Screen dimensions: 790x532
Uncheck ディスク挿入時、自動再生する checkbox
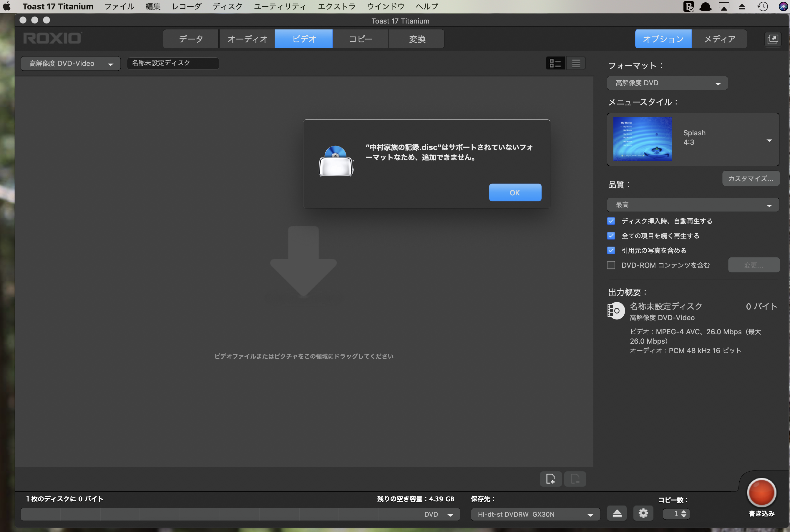(611, 221)
